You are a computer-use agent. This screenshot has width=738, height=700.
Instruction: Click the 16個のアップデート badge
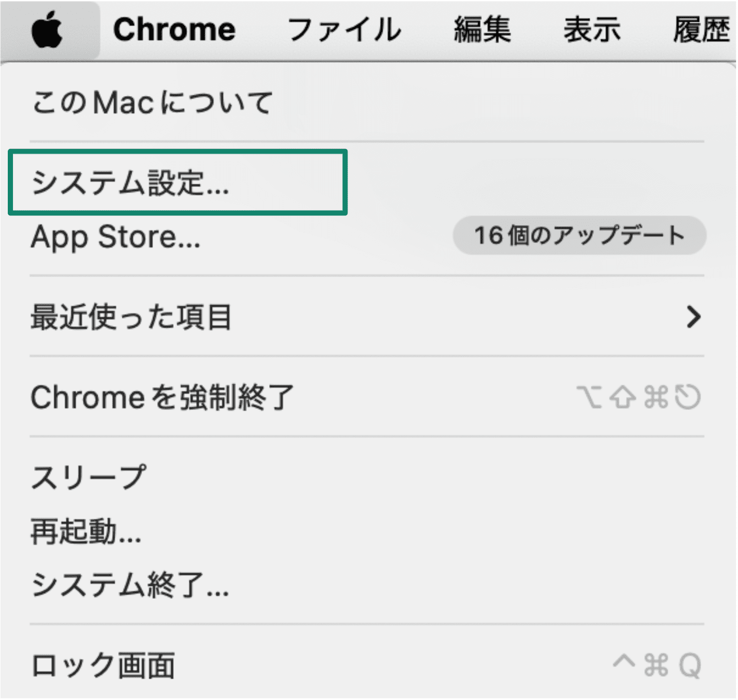coord(578,235)
